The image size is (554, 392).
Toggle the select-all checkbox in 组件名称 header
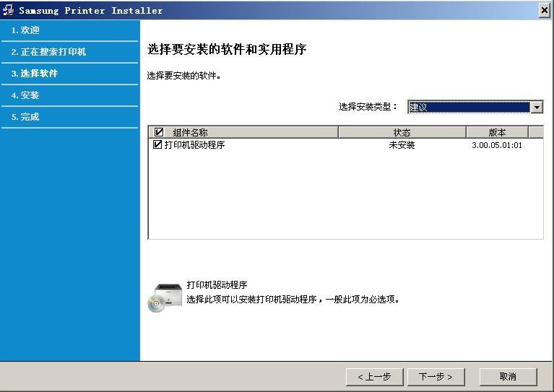click(159, 132)
